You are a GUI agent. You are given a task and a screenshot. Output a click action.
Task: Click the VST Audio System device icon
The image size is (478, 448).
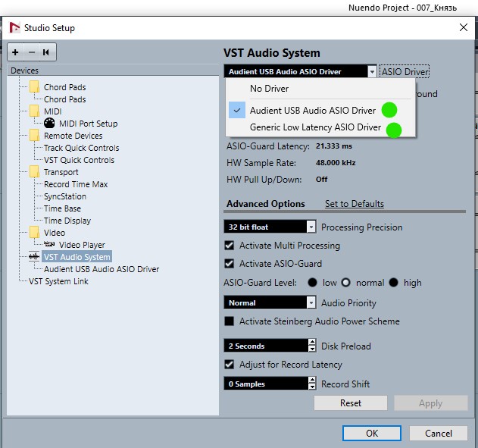pos(34,257)
